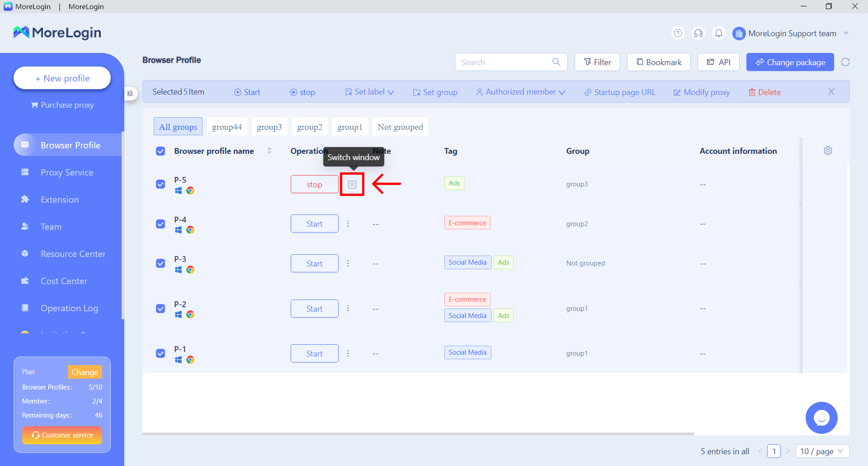The height and width of the screenshot is (466, 868).
Task: Select the group1 tab
Action: [x=350, y=127]
